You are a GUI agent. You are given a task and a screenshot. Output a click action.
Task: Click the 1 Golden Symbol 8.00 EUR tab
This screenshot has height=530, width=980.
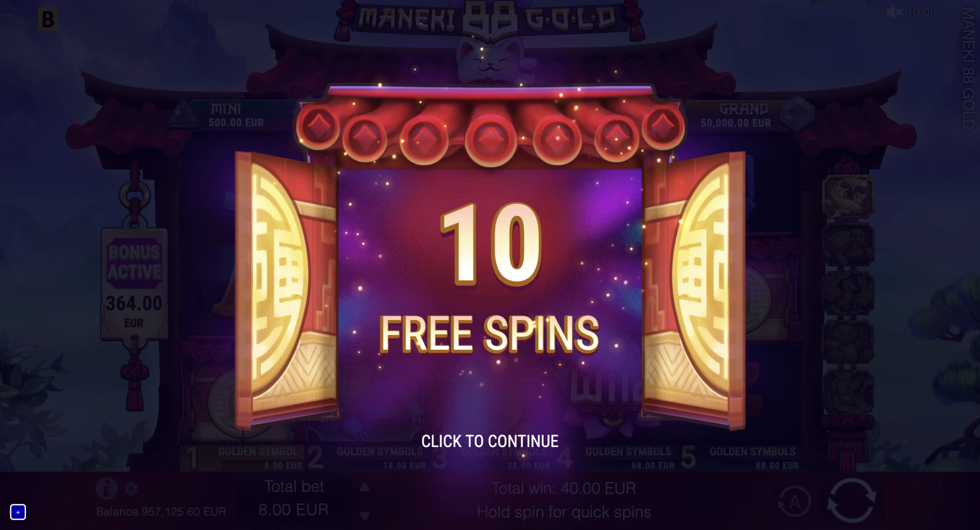pyautogui.click(x=243, y=458)
